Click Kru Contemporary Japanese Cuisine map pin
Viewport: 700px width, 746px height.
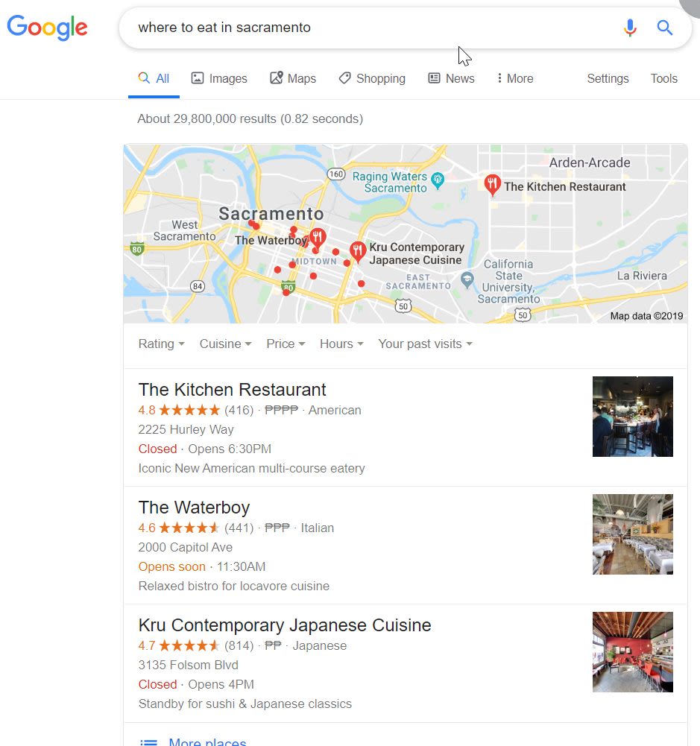pos(357,252)
